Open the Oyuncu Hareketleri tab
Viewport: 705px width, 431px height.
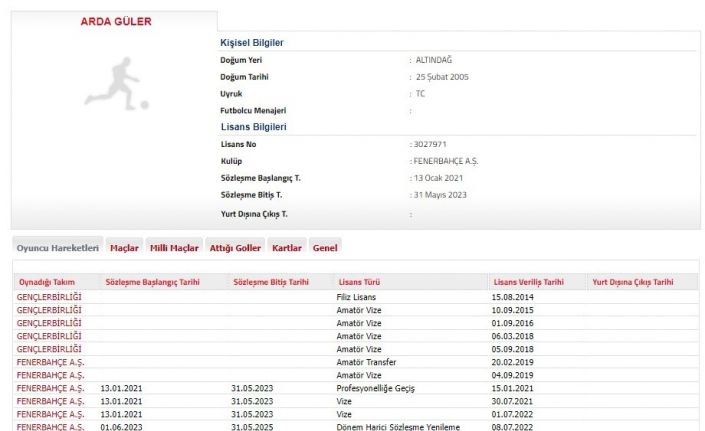(x=57, y=247)
